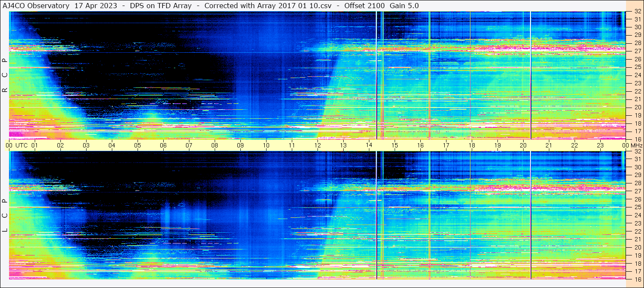Click the 18 hour label on UTC axis
The image size is (644, 288).
pos(472,145)
